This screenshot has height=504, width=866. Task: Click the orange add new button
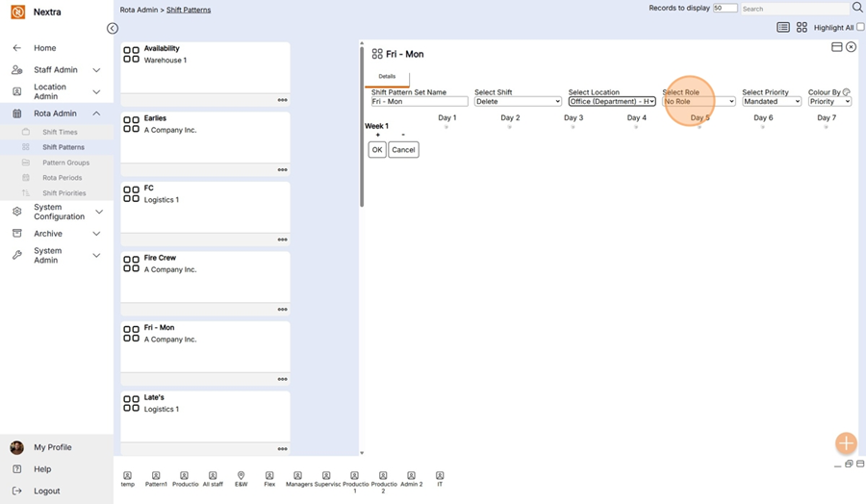(x=846, y=442)
